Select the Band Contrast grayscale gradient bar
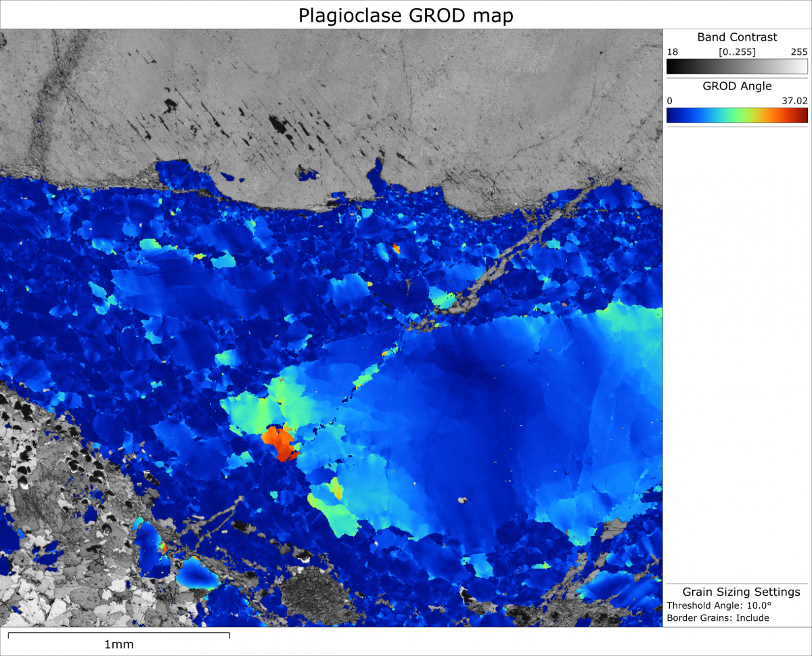Screen dimensions: 812x656 click(x=736, y=66)
